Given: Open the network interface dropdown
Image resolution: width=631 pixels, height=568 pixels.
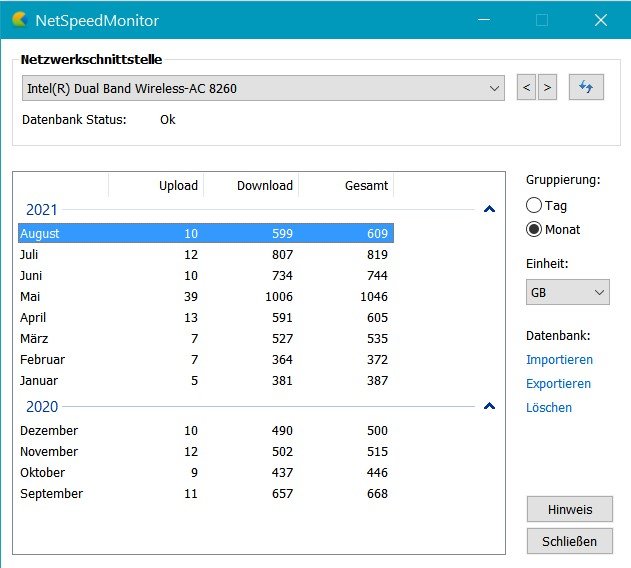Looking at the screenshot, I should 263,88.
